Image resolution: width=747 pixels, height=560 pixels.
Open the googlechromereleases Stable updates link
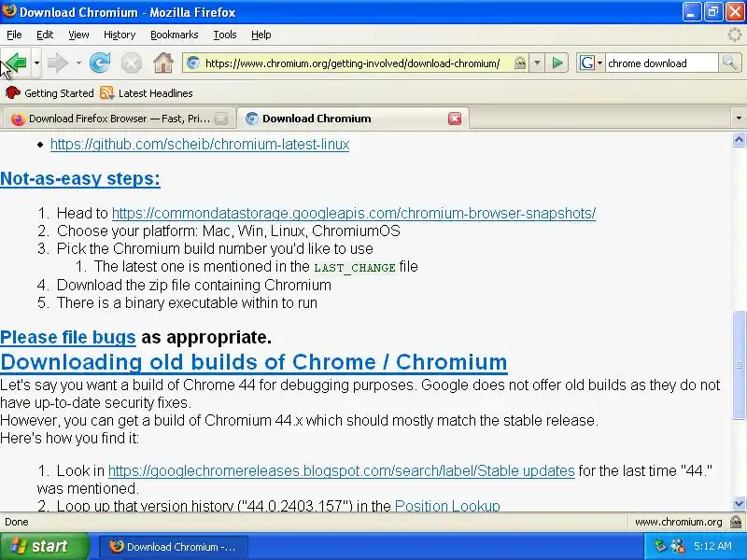(342, 471)
